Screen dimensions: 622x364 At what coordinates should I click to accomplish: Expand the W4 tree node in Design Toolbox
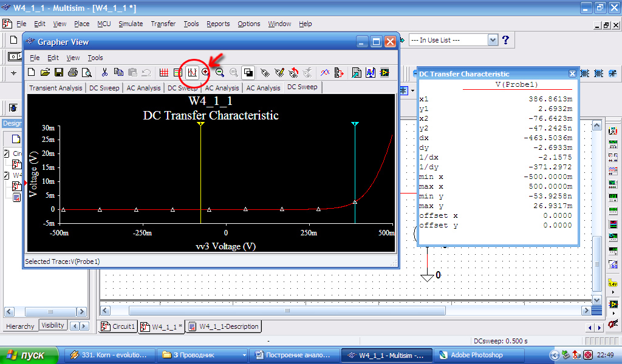(7, 175)
